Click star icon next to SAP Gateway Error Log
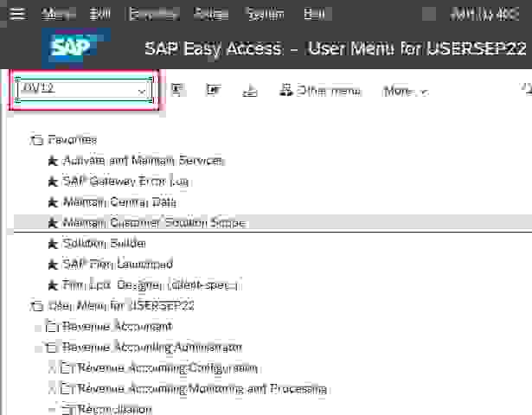532x415 pixels. [52, 181]
